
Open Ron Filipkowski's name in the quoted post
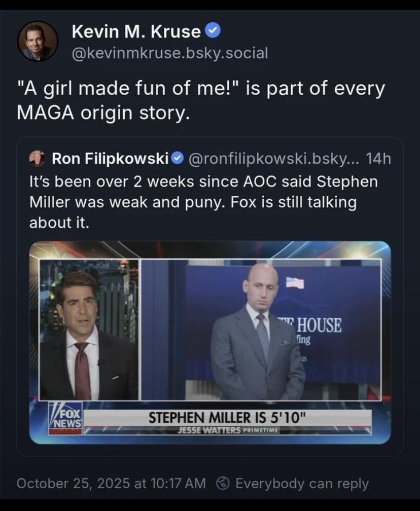pos(110,159)
